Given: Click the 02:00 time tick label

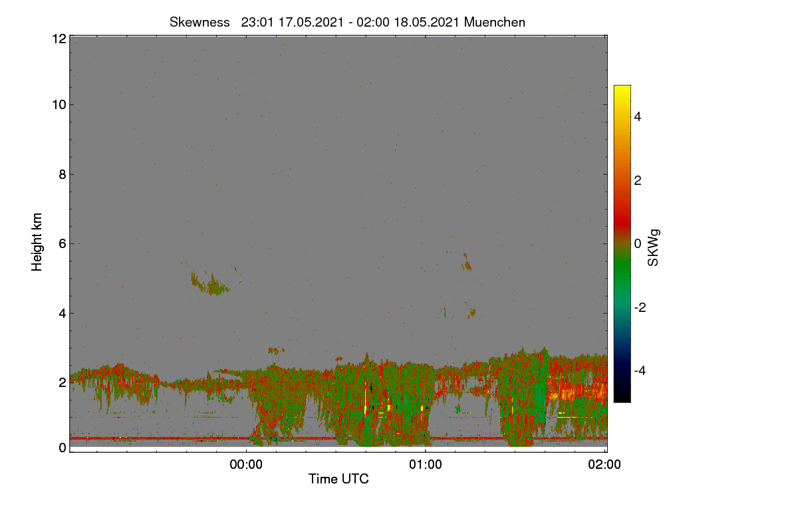Looking at the screenshot, I should pyautogui.click(x=604, y=465).
